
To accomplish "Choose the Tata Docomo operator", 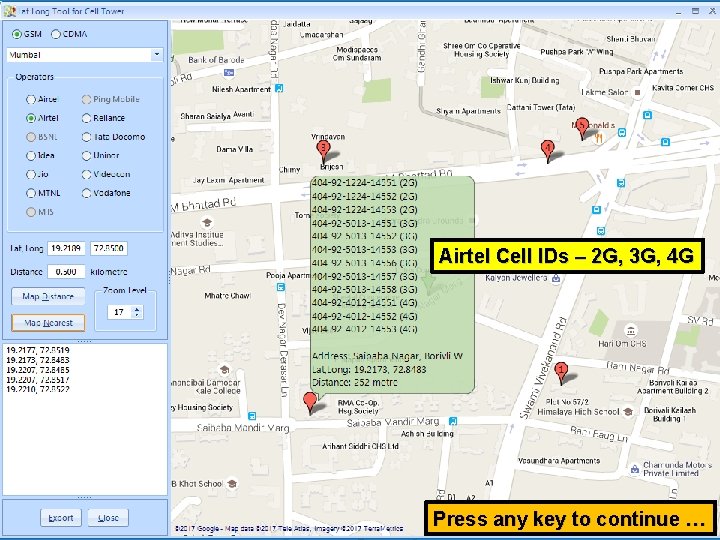I will [x=86, y=137].
